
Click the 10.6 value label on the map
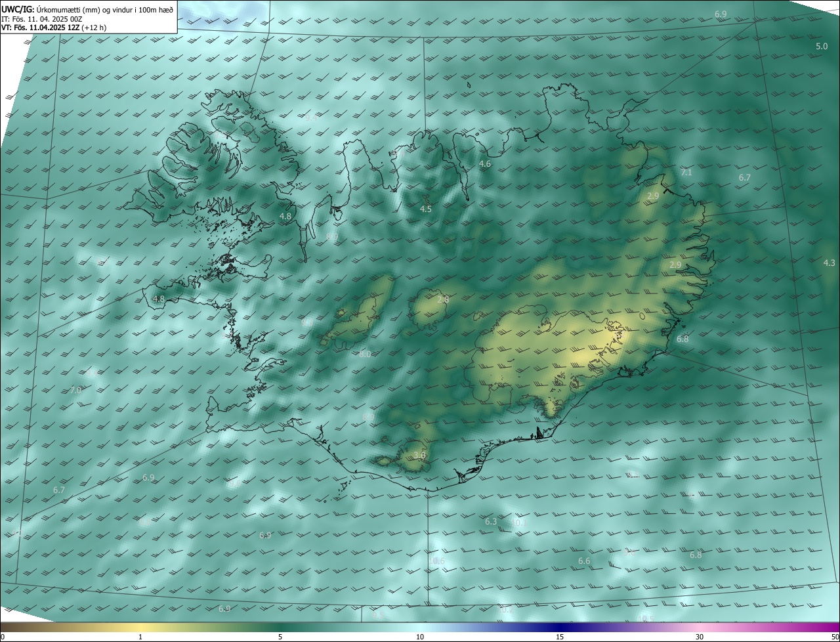click(x=437, y=561)
